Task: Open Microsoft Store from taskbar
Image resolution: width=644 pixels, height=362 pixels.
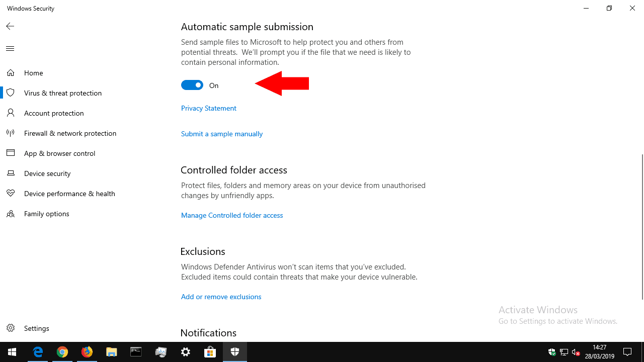Action: tap(210, 352)
